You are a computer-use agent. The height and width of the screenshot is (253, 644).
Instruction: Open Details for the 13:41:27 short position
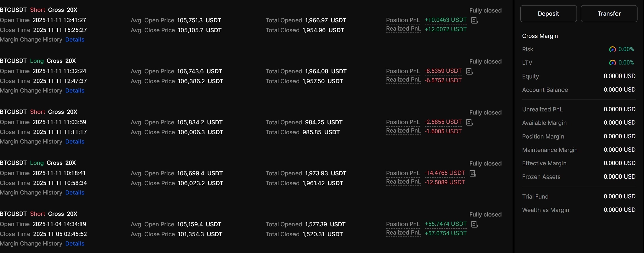coord(75,40)
